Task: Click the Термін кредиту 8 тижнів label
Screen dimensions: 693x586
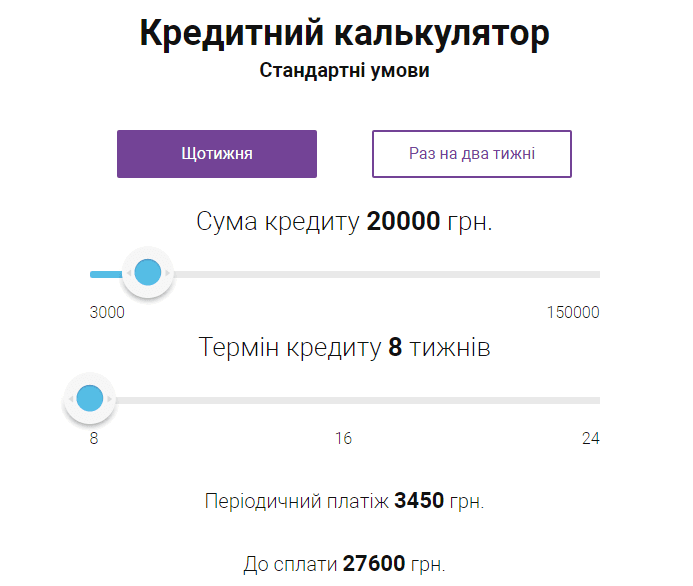Action: 345,348
